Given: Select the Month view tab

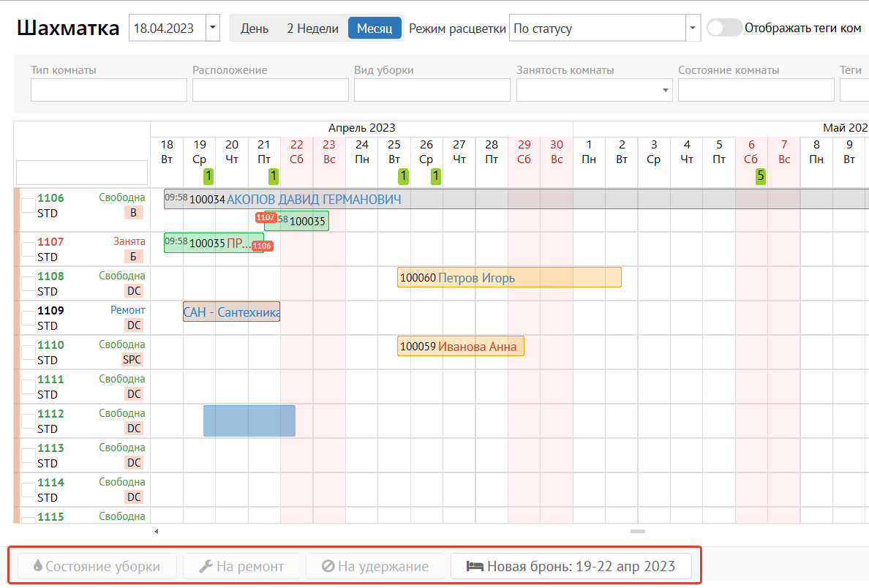Looking at the screenshot, I should [x=375, y=29].
